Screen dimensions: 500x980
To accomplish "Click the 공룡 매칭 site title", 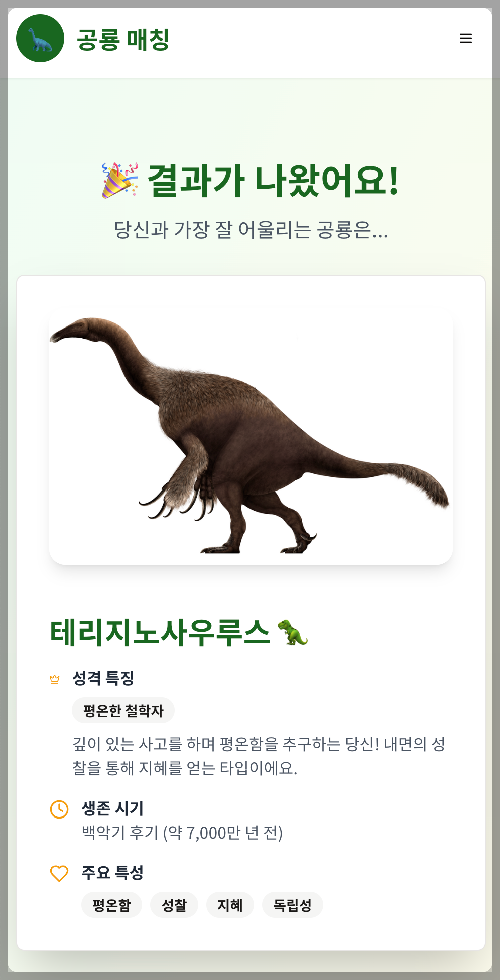I will pyautogui.click(x=123, y=39).
